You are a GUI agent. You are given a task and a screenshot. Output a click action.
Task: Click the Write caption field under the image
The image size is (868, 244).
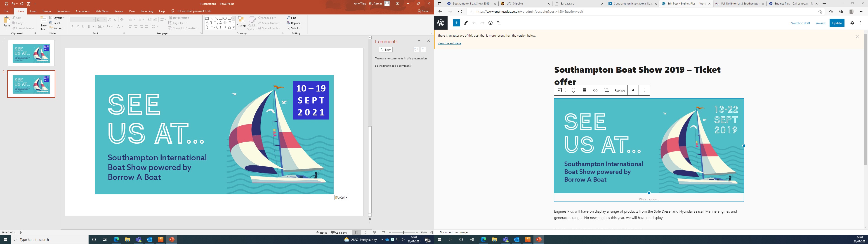[649, 199]
